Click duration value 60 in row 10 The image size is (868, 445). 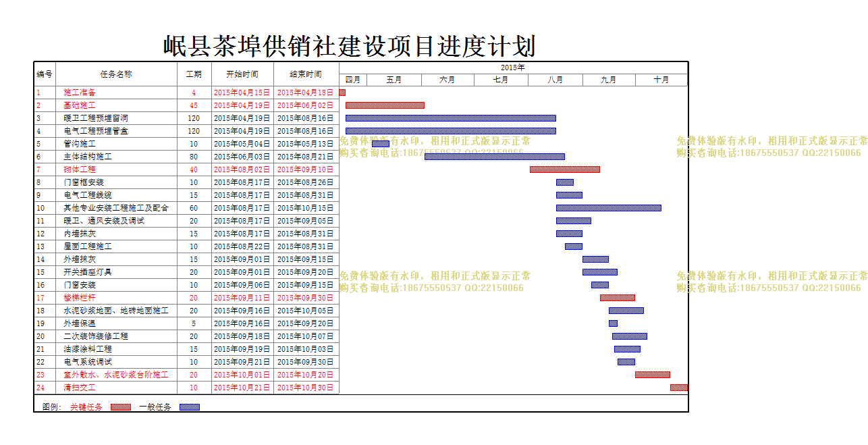coord(194,208)
